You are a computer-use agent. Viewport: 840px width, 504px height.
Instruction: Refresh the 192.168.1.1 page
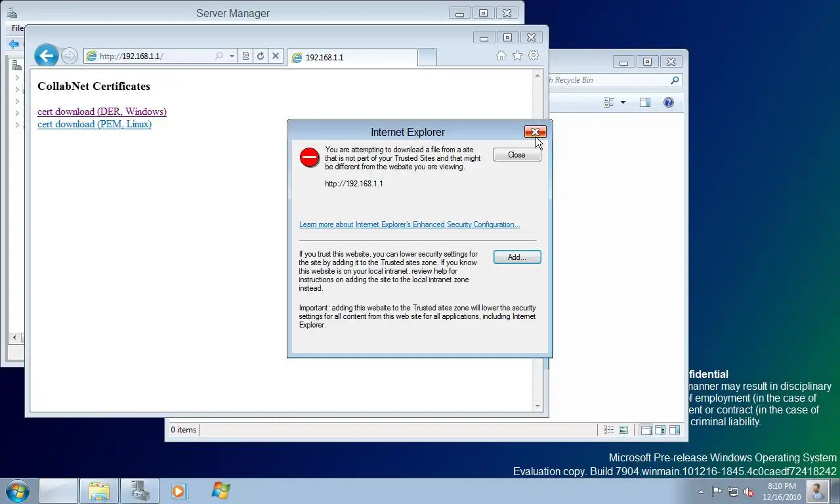click(x=261, y=56)
